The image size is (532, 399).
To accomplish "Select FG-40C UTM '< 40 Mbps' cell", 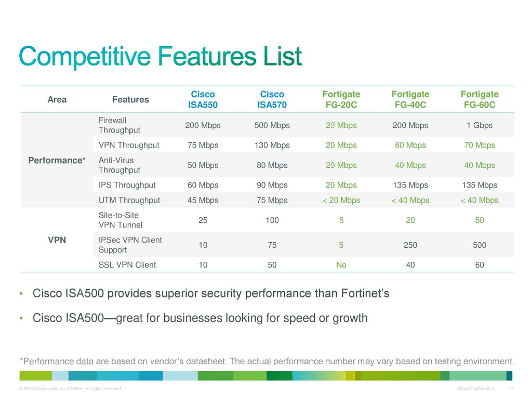I will click(410, 200).
